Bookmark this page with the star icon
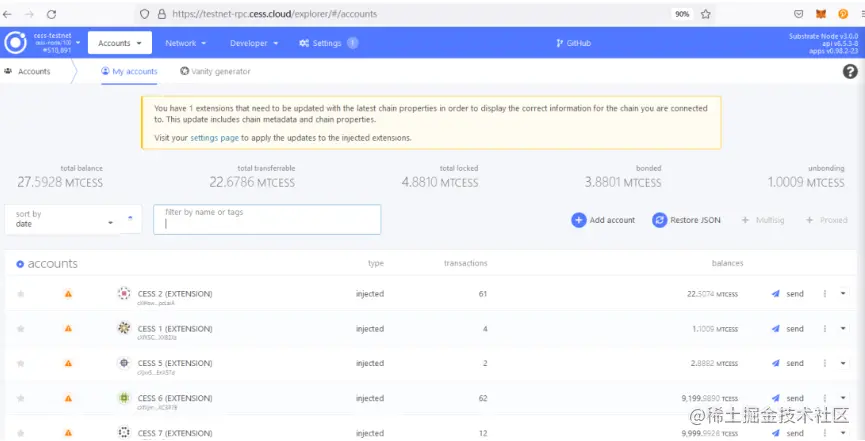Screen dimensions: 865x441 [x=706, y=14]
